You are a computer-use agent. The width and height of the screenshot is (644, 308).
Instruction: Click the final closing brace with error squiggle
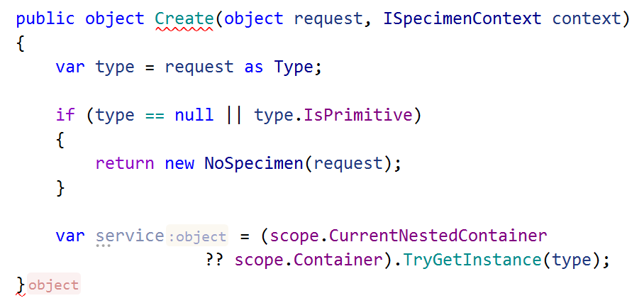coord(20,285)
